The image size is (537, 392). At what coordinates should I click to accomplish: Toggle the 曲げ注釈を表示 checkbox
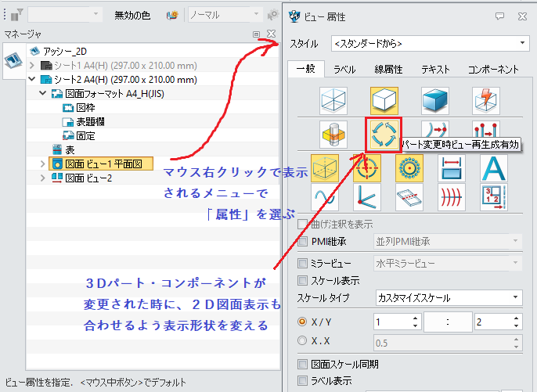302,225
